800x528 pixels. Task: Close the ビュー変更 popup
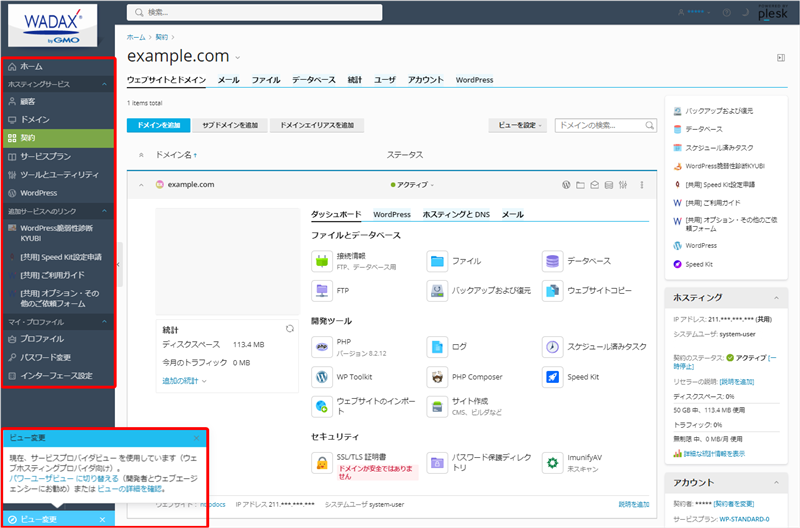click(196, 438)
